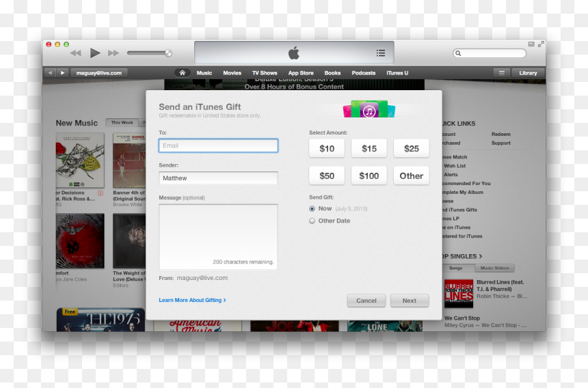Open the Music store tab
Image resolution: width=588 pixels, height=388 pixels.
204,72
